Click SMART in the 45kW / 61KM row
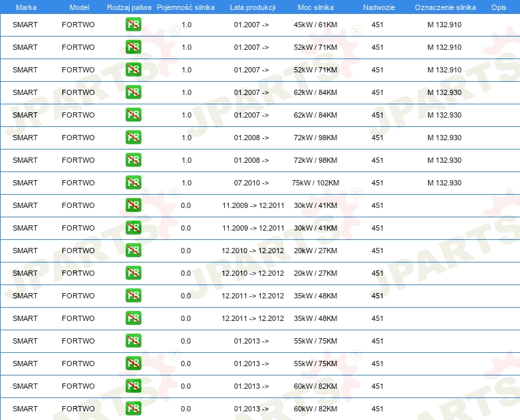This screenshot has height=420, width=520. coord(25,25)
